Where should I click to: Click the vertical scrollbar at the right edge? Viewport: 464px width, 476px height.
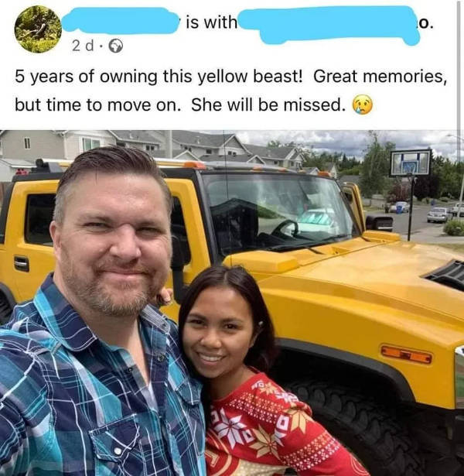(458, 65)
